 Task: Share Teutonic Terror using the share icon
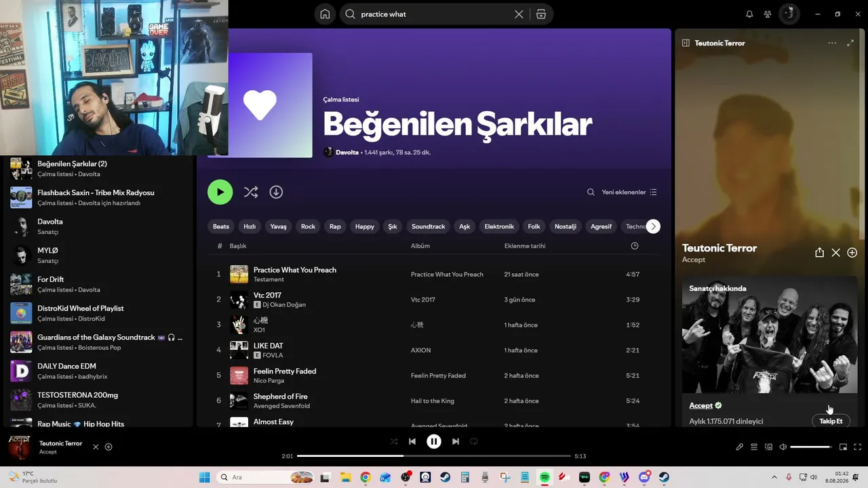[819, 253]
